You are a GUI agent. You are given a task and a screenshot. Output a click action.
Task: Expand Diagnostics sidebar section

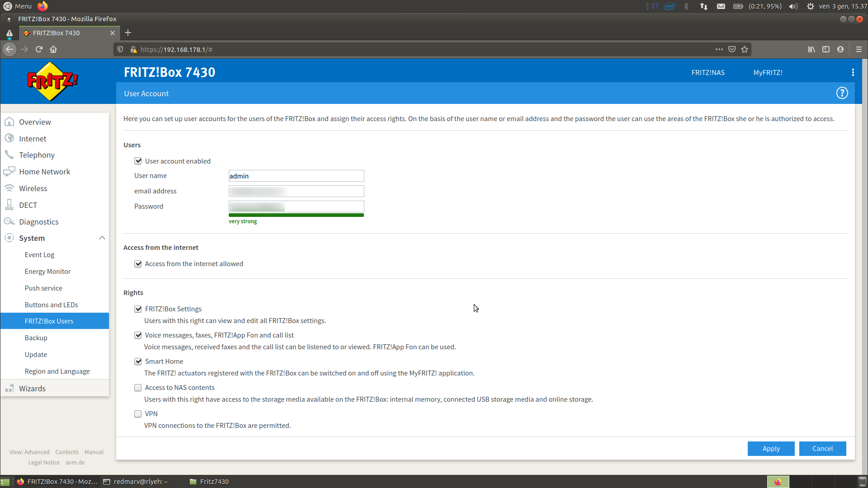pyautogui.click(x=55, y=222)
